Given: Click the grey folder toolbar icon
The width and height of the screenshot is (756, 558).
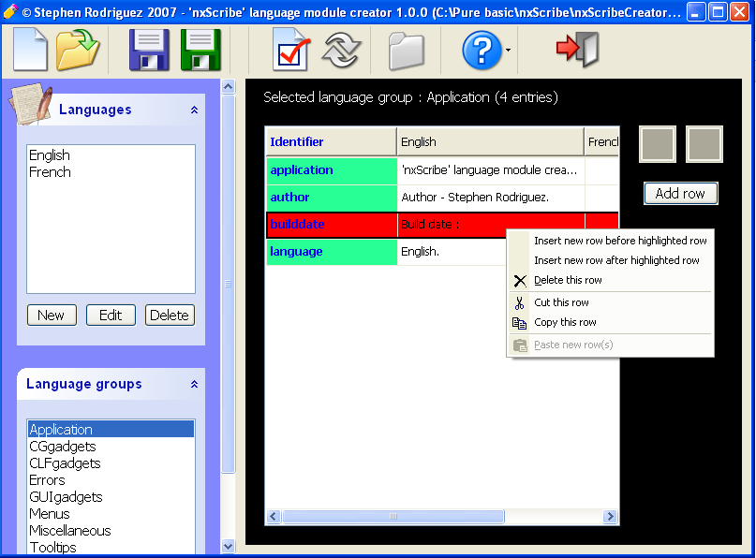Looking at the screenshot, I should (407, 51).
